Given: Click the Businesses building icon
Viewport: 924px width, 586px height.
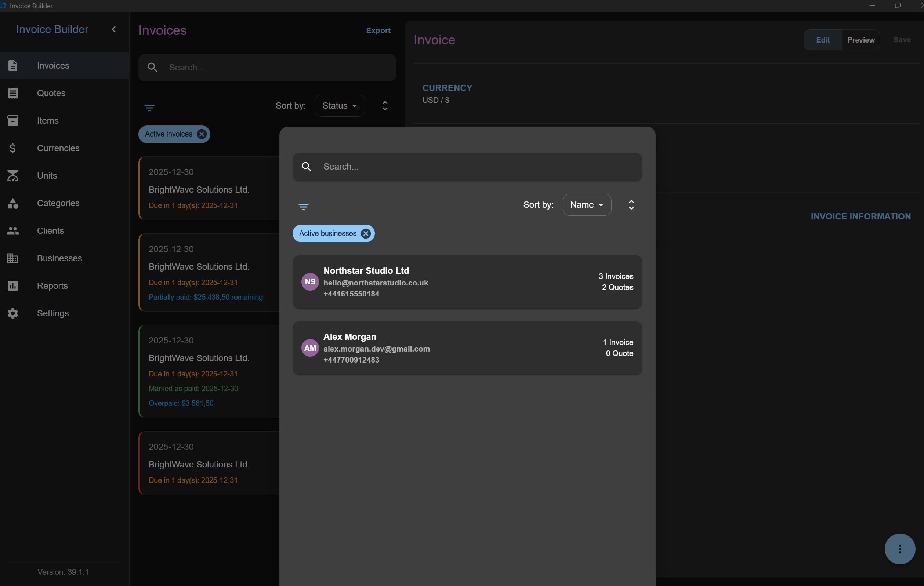Looking at the screenshot, I should (12, 258).
